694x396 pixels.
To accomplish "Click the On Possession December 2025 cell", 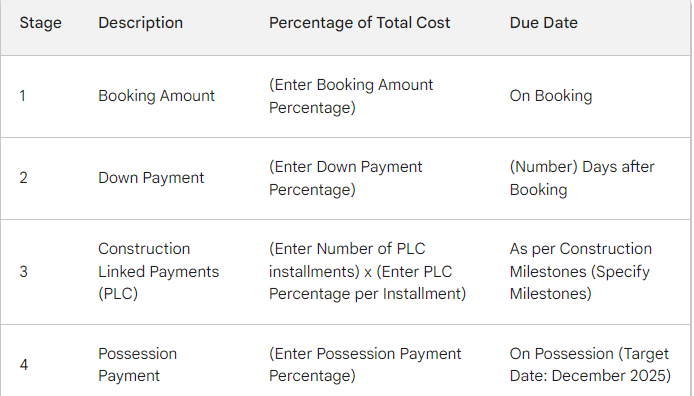I will [x=590, y=365].
